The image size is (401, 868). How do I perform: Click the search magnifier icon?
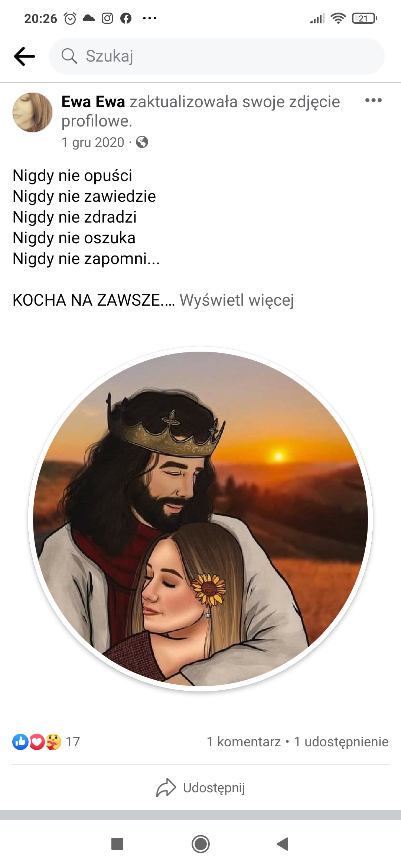coord(69,56)
